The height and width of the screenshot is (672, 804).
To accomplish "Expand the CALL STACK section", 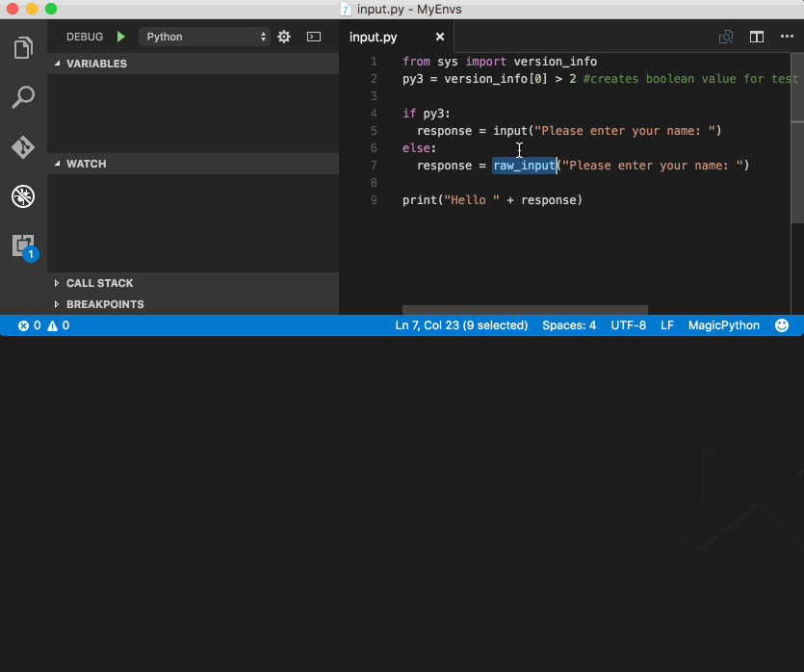I will [193, 283].
